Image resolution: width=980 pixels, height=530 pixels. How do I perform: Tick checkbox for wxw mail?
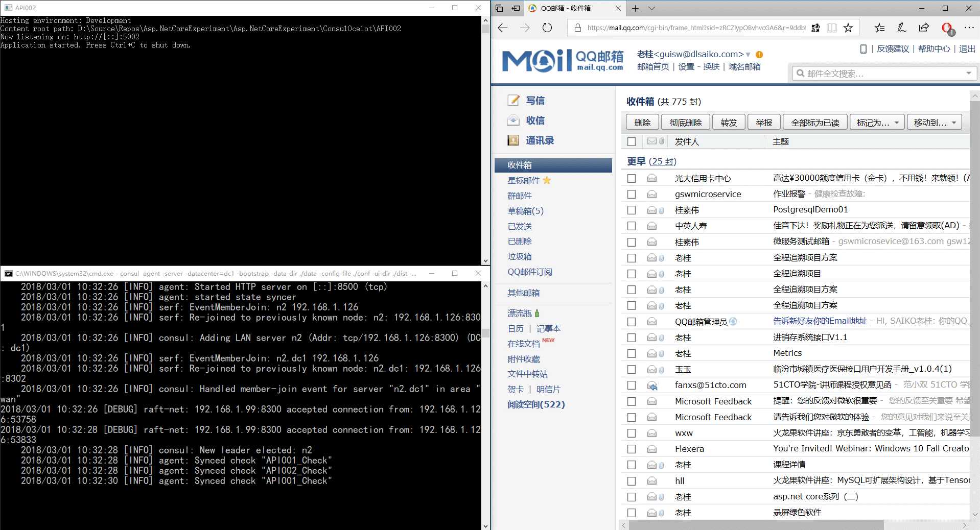(632, 433)
